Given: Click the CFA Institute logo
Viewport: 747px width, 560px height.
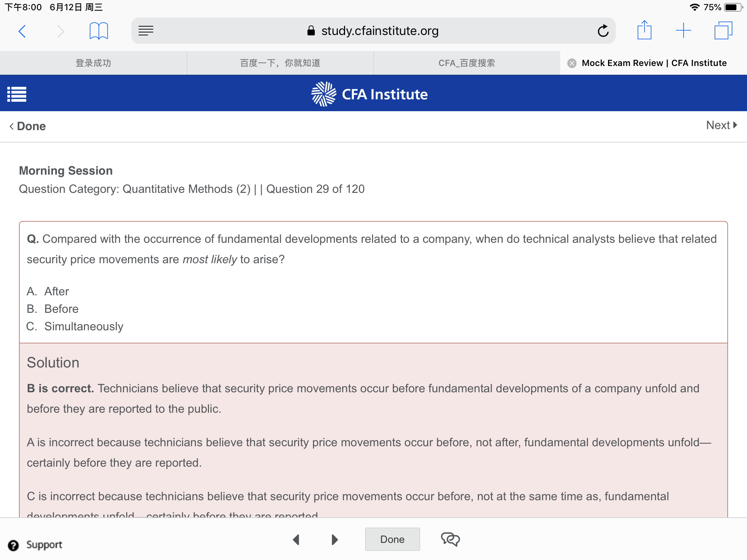Looking at the screenshot, I should point(369,94).
